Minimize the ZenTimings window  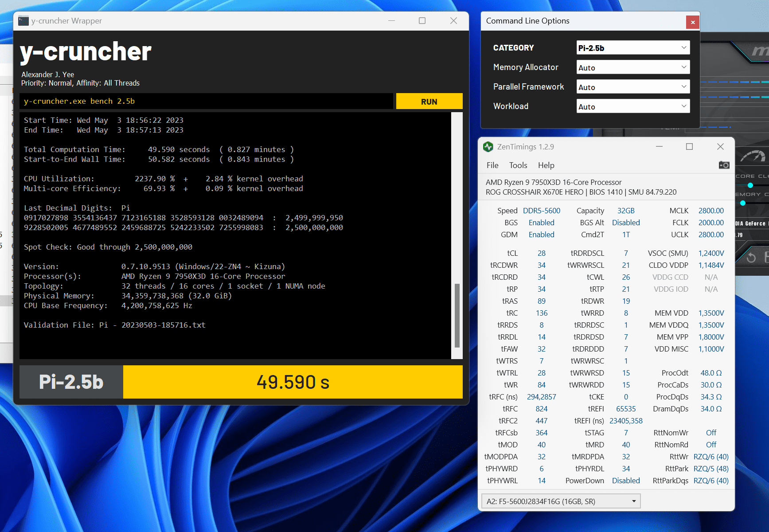point(660,147)
